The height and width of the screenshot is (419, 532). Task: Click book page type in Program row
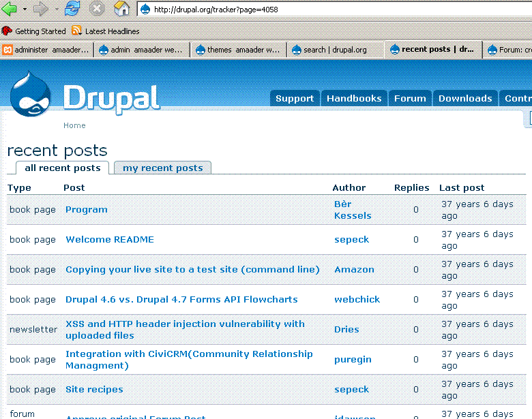(32, 210)
